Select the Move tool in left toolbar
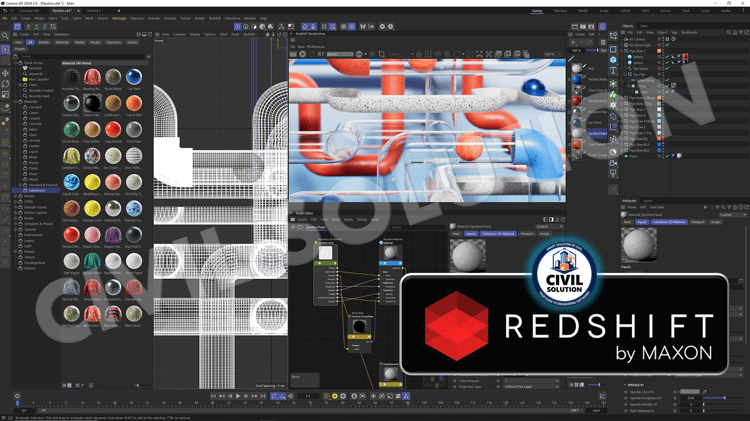Screen dimensions: 750x421 click(5, 73)
